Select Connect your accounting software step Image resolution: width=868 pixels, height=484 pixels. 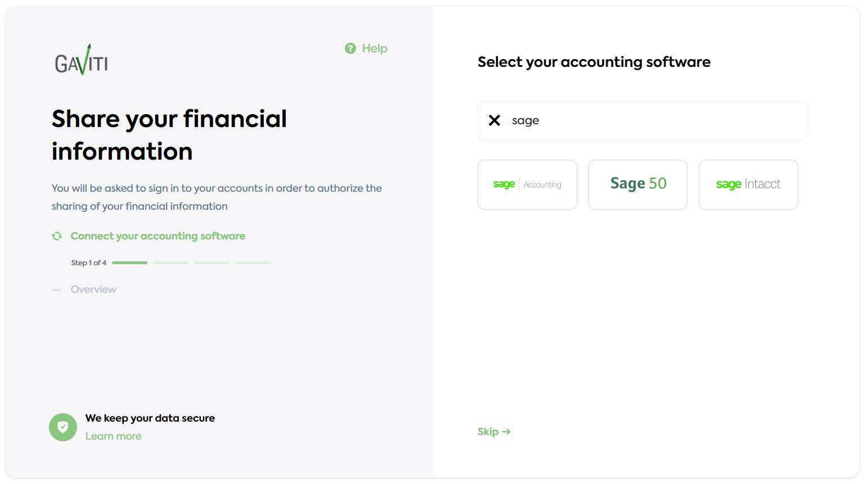pos(158,236)
